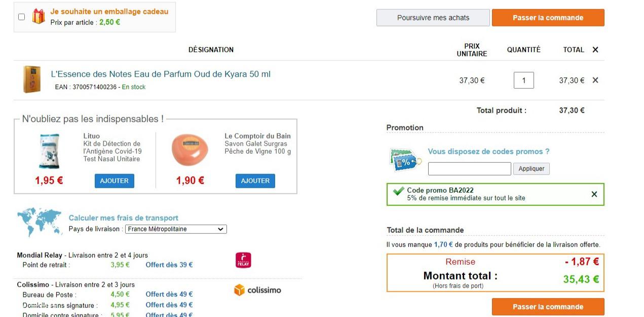Click the world map shipping icon

tap(40, 222)
